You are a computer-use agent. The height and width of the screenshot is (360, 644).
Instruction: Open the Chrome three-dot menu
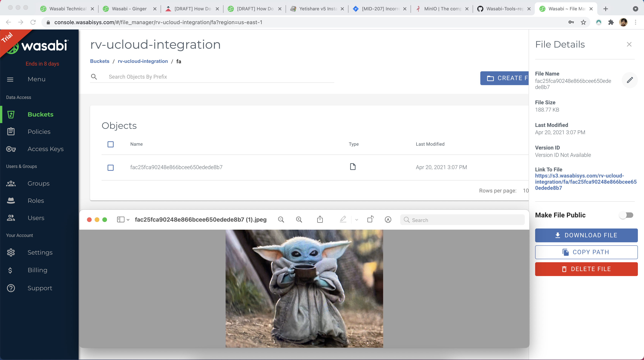[636, 22]
